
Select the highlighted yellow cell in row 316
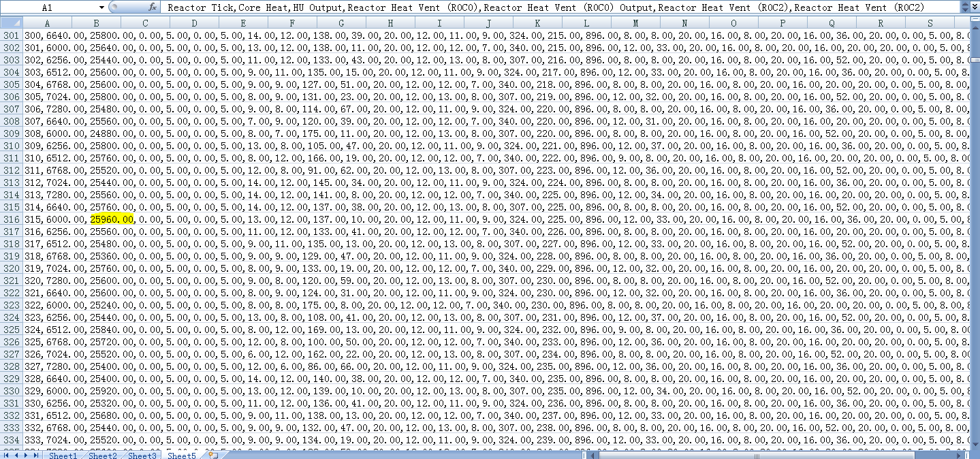point(112,219)
